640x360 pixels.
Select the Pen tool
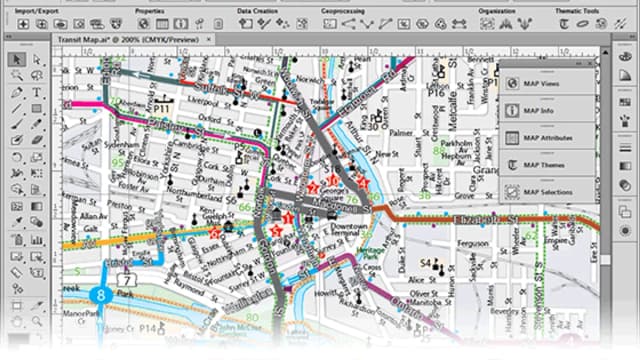(x=17, y=92)
